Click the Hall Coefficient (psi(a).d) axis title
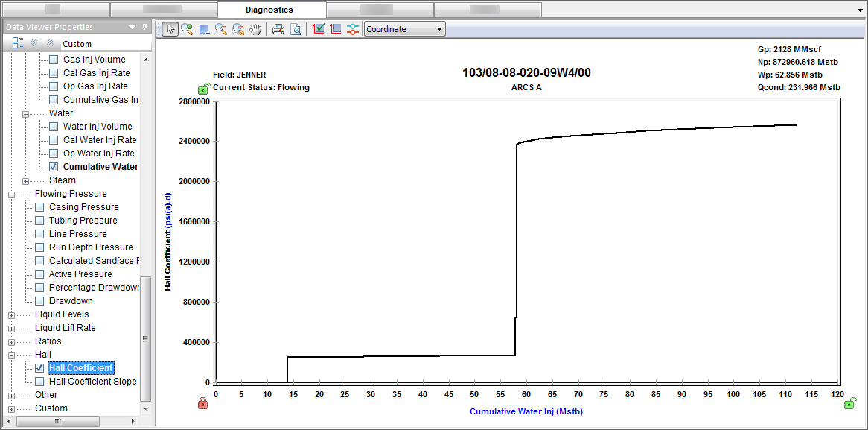Viewport: 868px width, 430px height. 168,241
